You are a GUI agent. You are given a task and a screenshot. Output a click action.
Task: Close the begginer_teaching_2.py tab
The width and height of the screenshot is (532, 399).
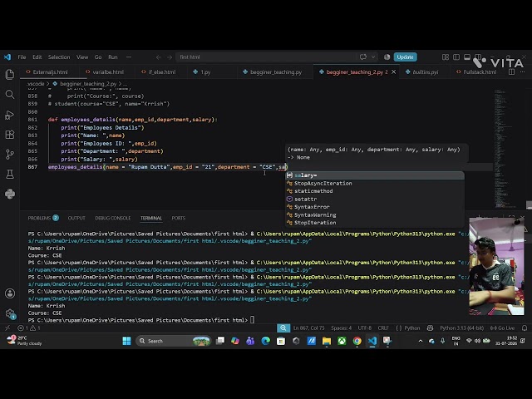click(393, 72)
